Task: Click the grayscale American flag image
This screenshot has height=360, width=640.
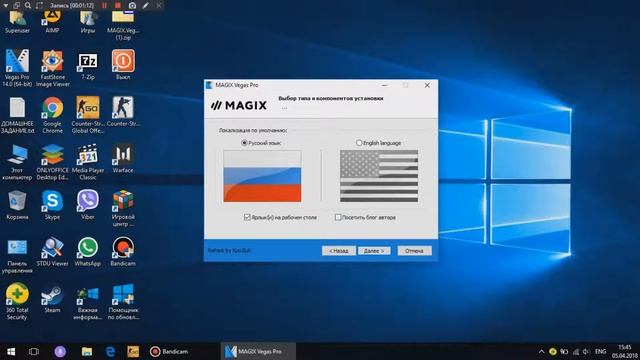Action: 379,176
